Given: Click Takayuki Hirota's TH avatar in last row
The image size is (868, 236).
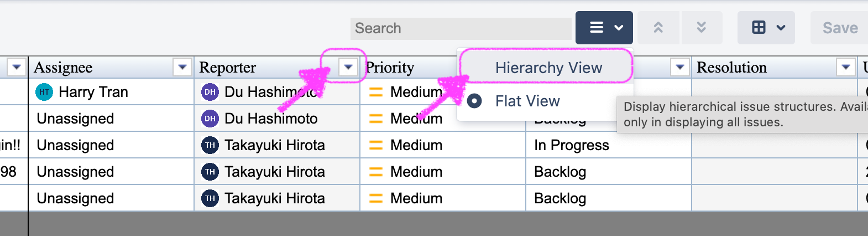Looking at the screenshot, I should point(210,198).
